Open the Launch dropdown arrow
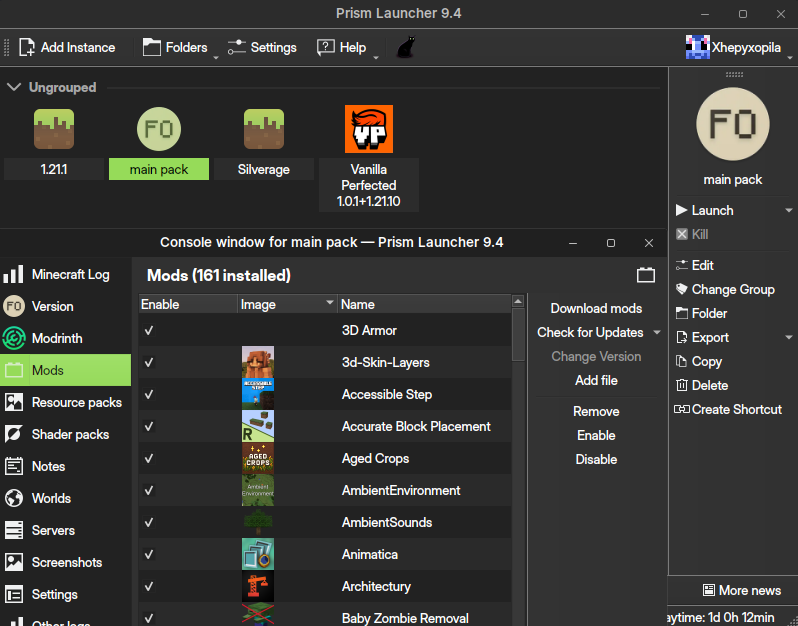This screenshot has width=798, height=626. click(x=789, y=211)
